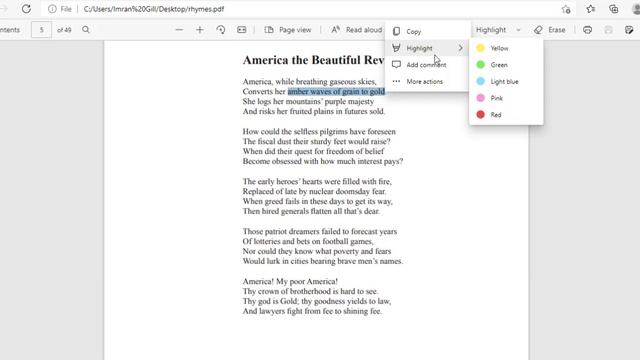Zoom in with the plus icon
Image resolution: width=640 pixels, height=360 pixels.
[200, 30]
